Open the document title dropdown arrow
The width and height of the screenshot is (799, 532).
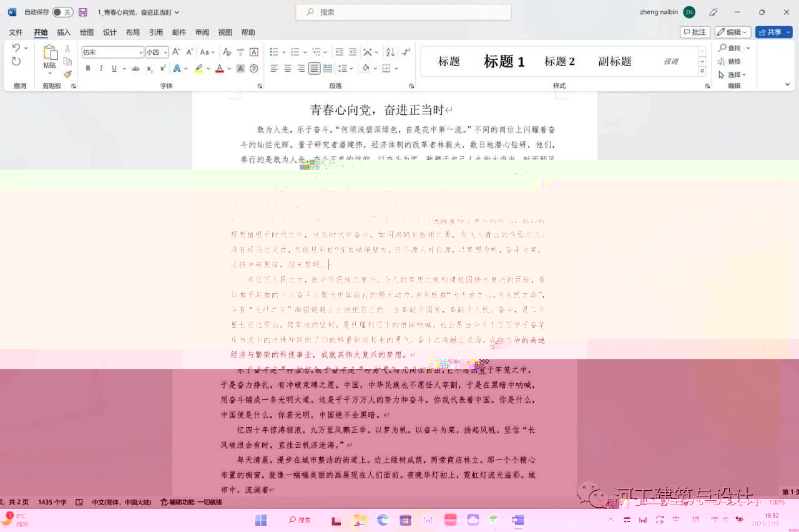click(177, 12)
